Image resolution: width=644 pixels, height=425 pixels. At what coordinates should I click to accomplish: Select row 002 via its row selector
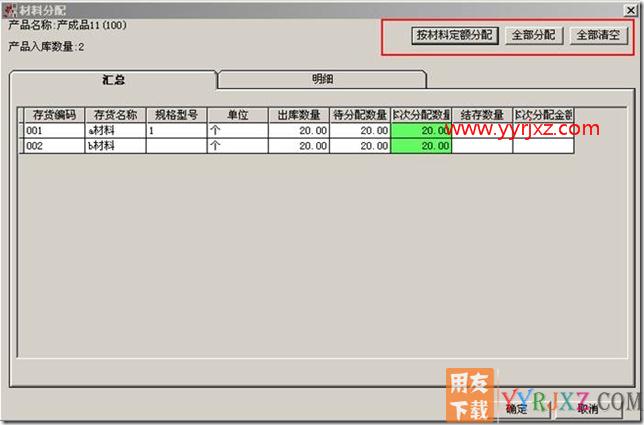(x=21, y=146)
